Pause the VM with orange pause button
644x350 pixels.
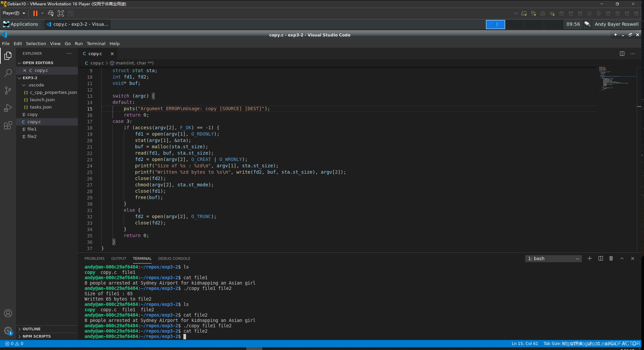point(35,13)
